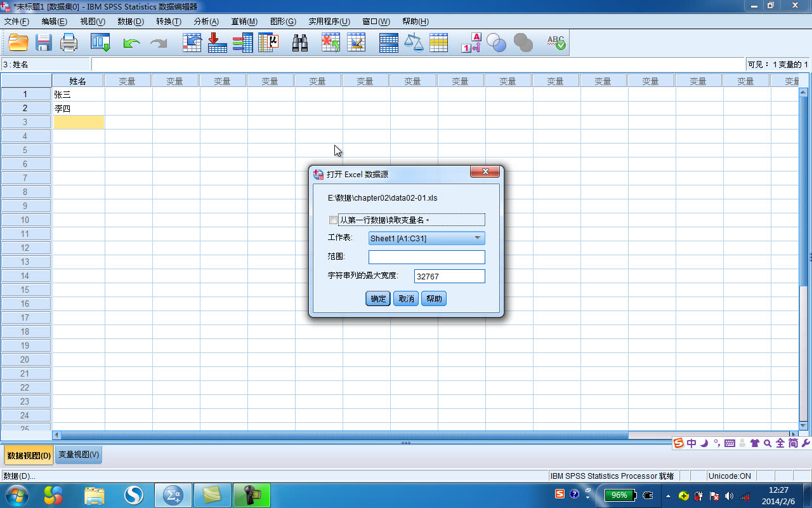The image size is (812, 508).
Task: Click the Select cases toolbar icon
Action: point(439,43)
